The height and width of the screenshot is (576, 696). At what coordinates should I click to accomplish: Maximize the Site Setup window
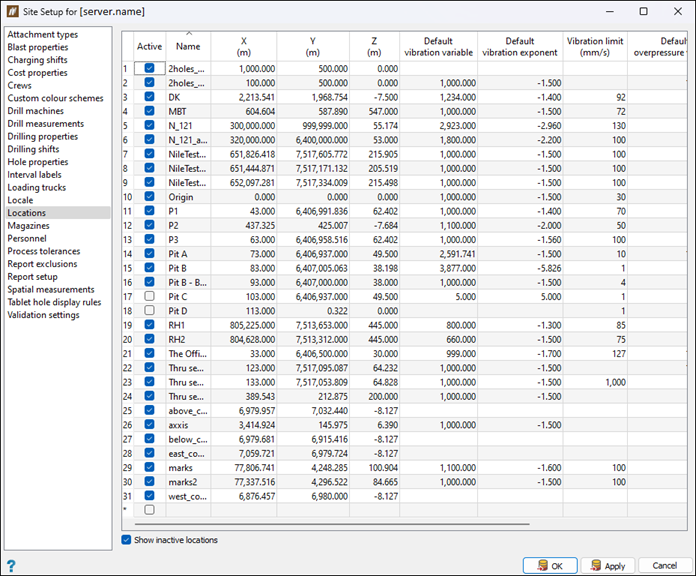pos(643,12)
